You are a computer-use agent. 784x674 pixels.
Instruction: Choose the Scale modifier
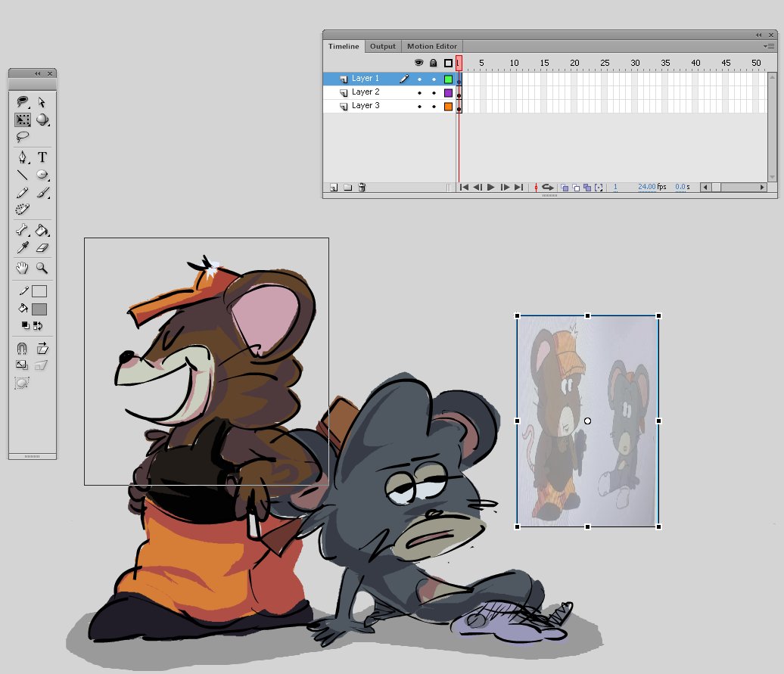pos(22,365)
